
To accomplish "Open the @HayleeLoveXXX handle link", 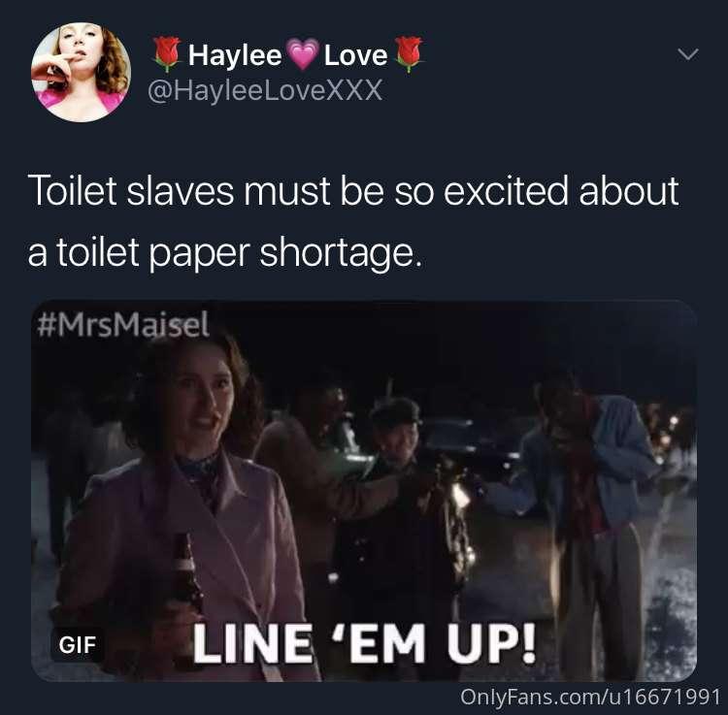I will click(x=265, y=90).
